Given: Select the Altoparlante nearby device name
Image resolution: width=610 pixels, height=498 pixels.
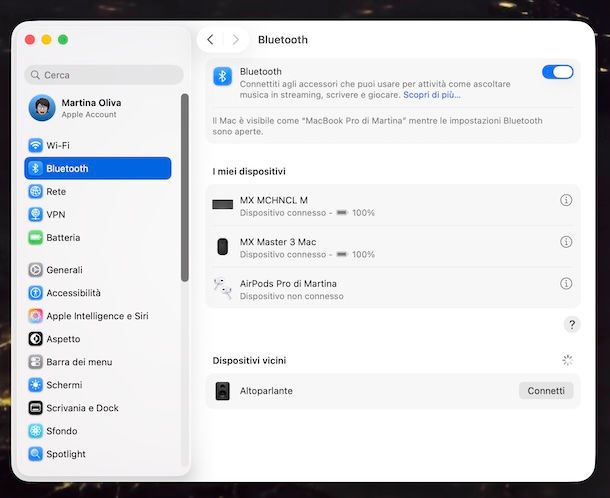Looking at the screenshot, I should [x=266, y=391].
